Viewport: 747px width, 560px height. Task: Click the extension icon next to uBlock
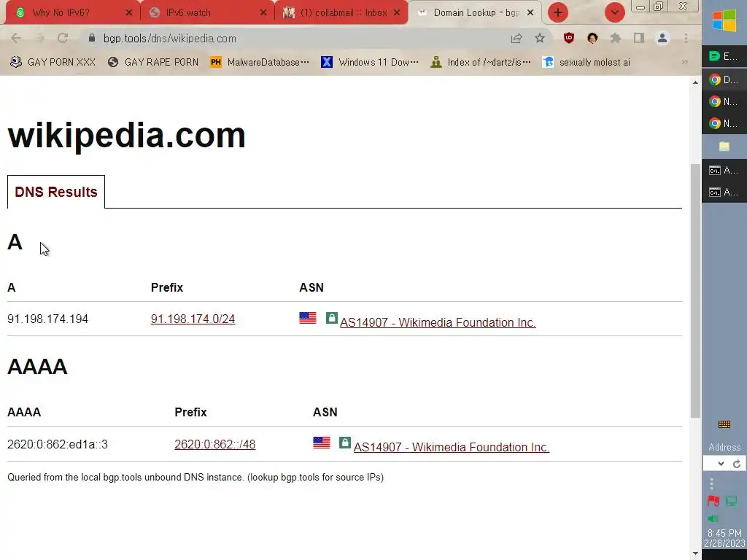point(592,38)
